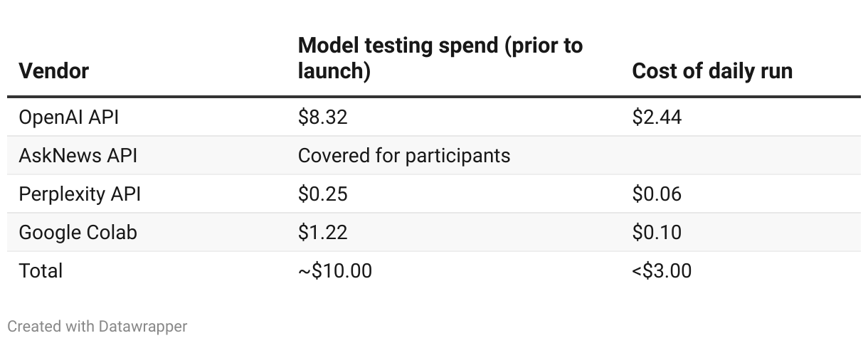Click the Cost of daily run header
This screenshot has width=868, height=343.
point(712,71)
